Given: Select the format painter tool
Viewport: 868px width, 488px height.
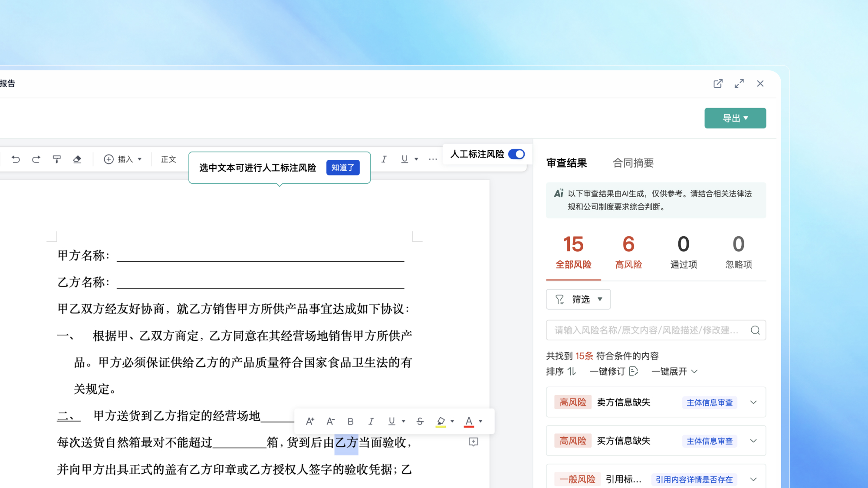Looking at the screenshot, I should click(x=56, y=159).
